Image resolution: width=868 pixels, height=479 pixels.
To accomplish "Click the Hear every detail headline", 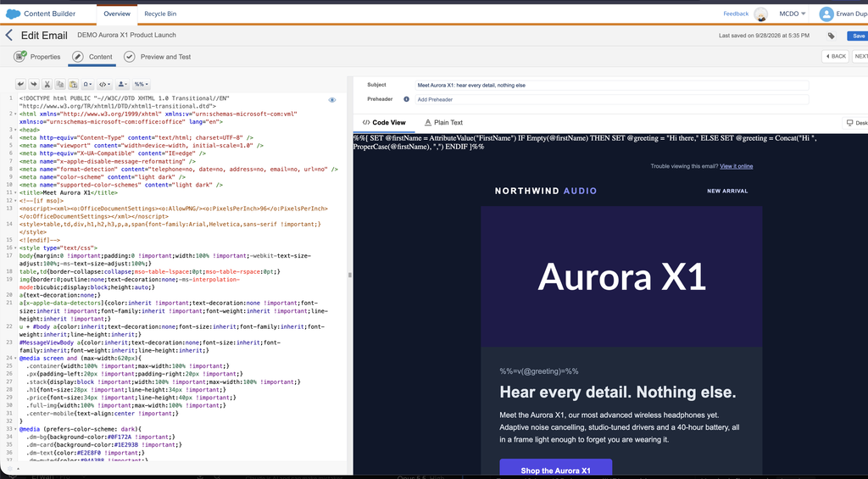I will coord(618,393).
